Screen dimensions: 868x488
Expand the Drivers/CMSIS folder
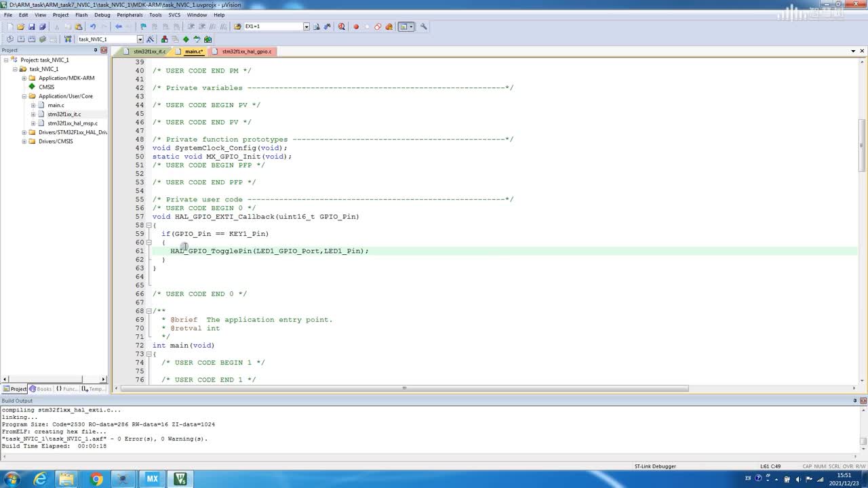pyautogui.click(x=24, y=142)
